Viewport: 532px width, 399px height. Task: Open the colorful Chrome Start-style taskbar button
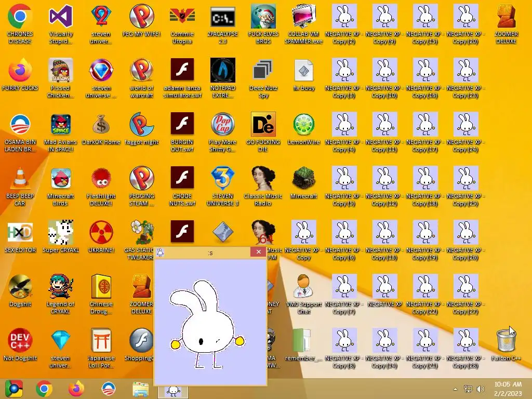coord(14,389)
